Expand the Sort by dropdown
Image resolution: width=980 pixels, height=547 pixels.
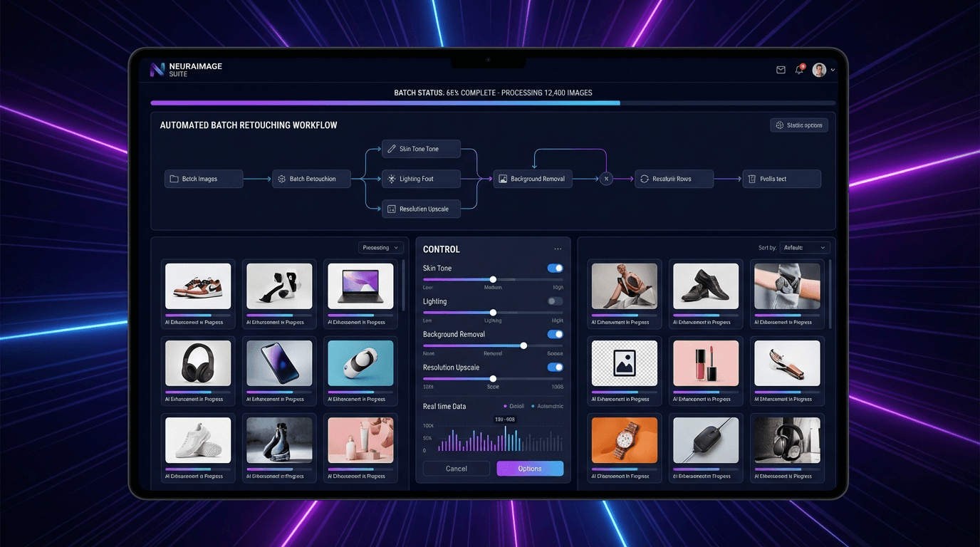(x=805, y=248)
